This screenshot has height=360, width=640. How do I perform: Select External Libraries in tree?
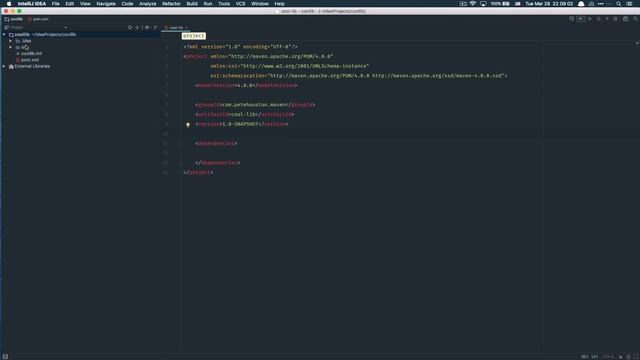29,66
